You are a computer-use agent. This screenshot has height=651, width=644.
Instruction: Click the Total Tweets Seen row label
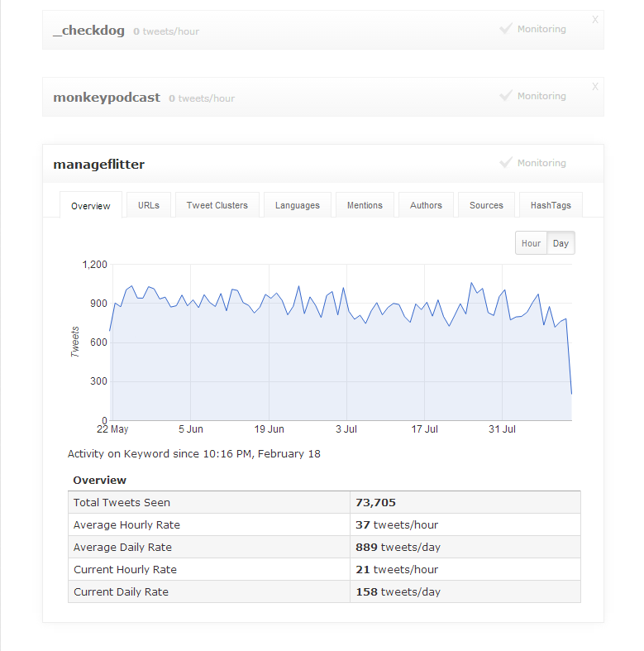[122, 502]
